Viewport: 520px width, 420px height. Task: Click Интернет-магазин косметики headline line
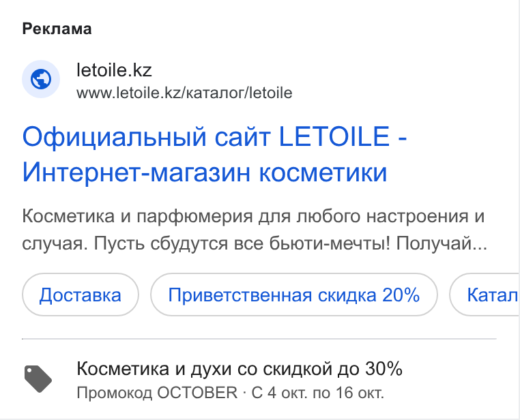[205, 172]
